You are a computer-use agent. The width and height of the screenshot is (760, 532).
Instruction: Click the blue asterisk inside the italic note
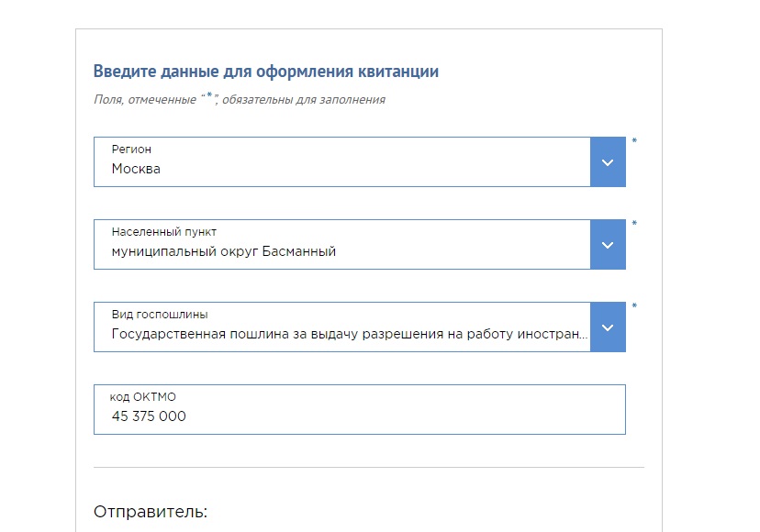[209, 95]
